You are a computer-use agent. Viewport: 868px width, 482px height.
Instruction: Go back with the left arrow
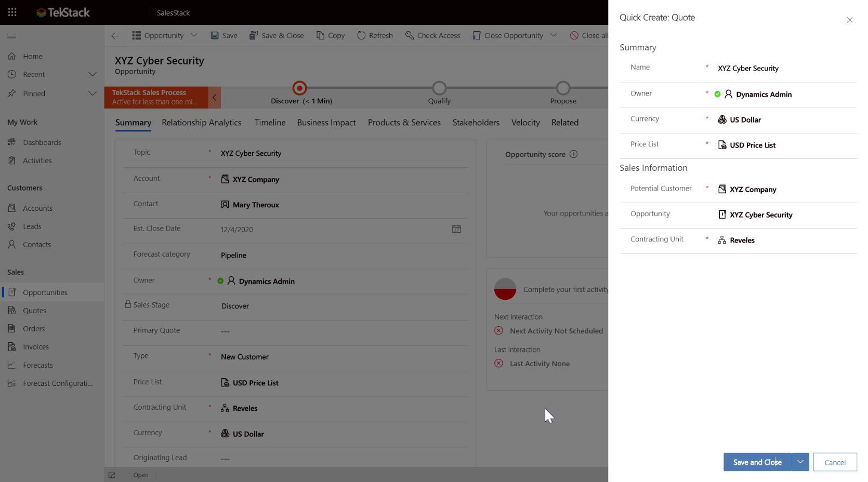click(x=115, y=36)
